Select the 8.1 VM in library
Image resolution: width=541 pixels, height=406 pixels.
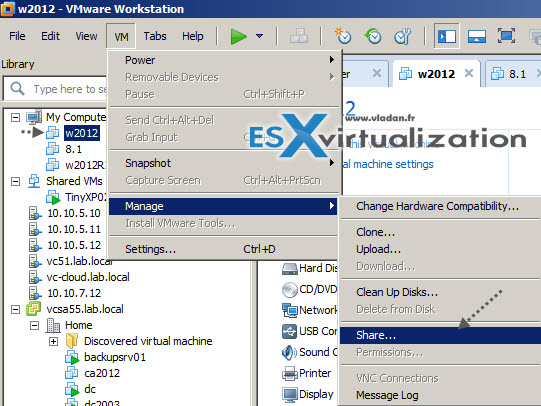pos(73,149)
